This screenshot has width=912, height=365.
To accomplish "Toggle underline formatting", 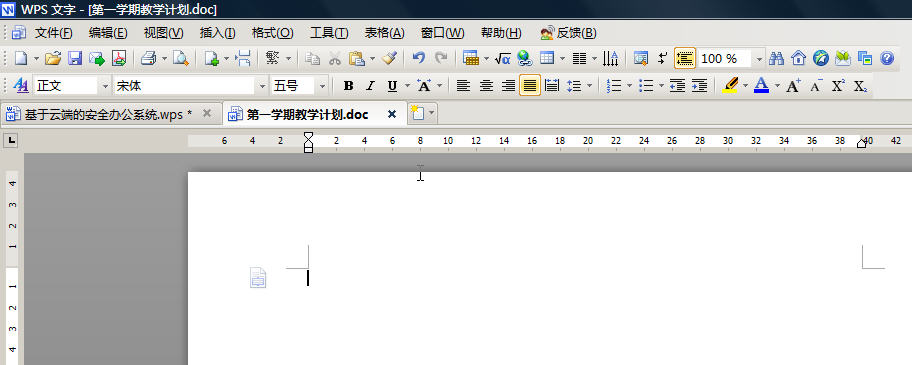I will pos(392,86).
